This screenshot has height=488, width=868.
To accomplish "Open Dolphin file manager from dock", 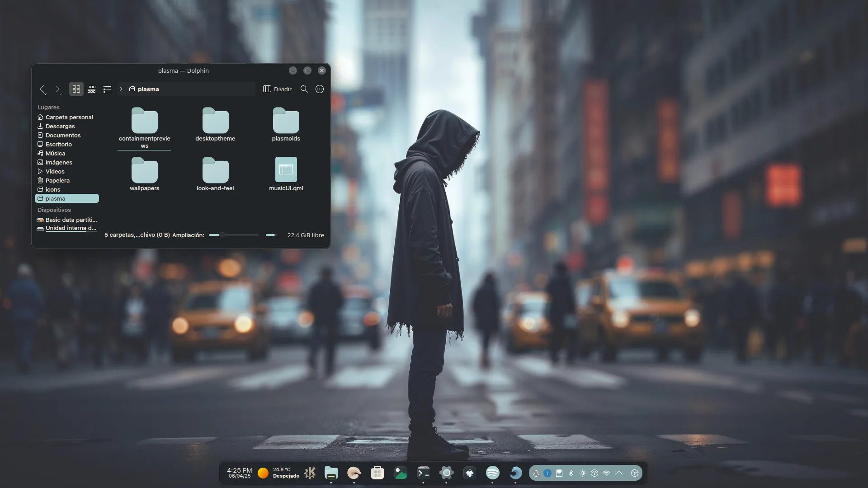I will click(x=331, y=473).
